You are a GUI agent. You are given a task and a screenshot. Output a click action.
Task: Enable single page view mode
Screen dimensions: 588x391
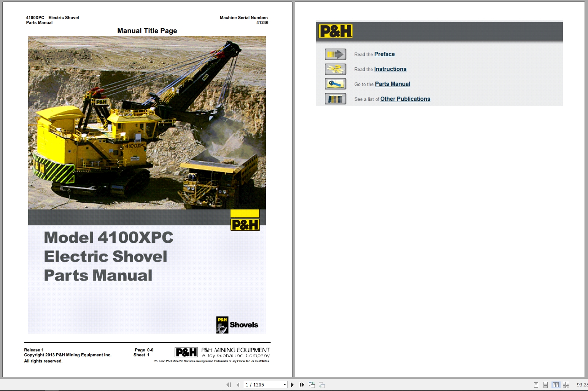pos(537,385)
